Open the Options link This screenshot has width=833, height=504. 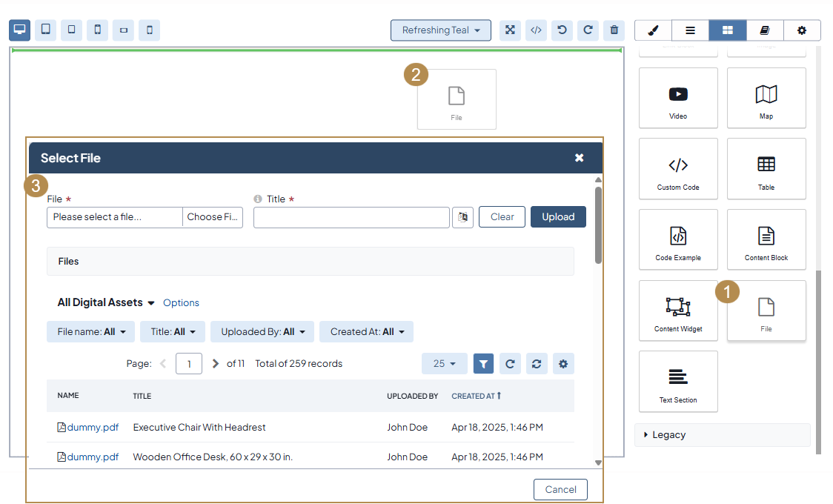click(181, 302)
